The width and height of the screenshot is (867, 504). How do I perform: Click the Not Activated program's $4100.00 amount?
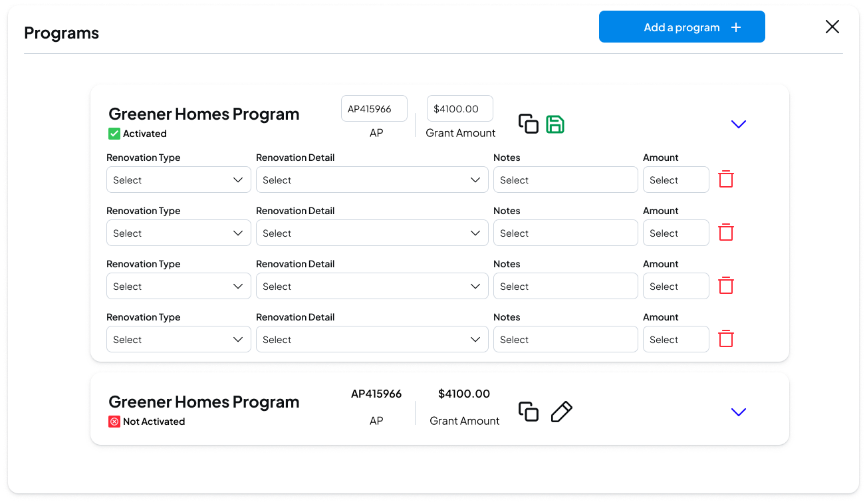[x=464, y=394]
